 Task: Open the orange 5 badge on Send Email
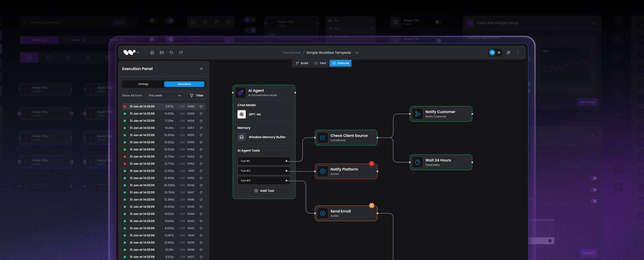coord(371,205)
